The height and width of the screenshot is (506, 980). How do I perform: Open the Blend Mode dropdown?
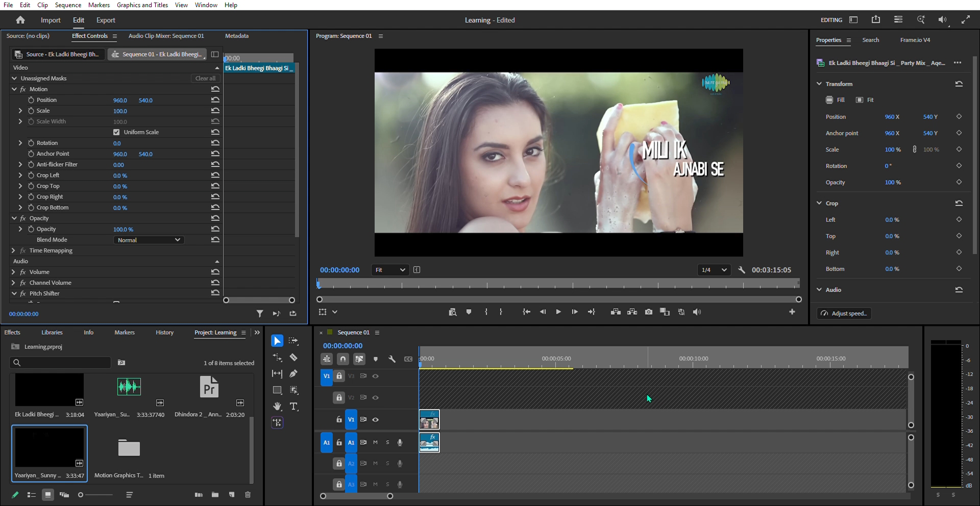point(149,240)
